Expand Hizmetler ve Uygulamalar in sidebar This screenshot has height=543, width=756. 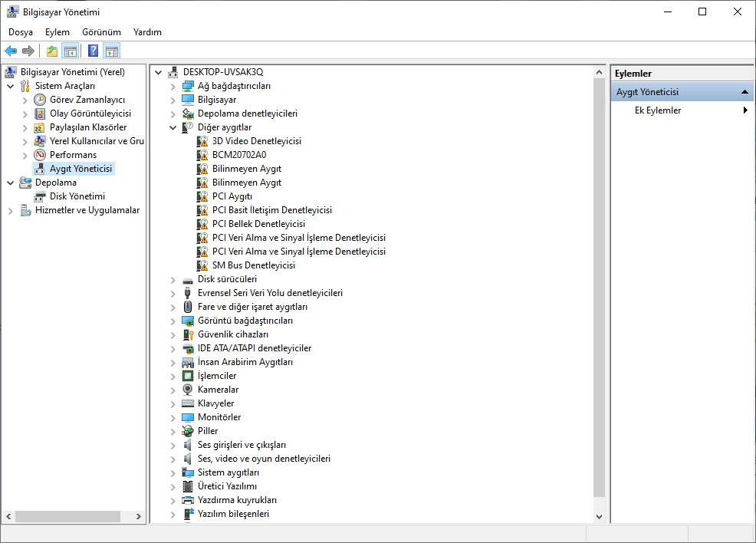coord(11,210)
